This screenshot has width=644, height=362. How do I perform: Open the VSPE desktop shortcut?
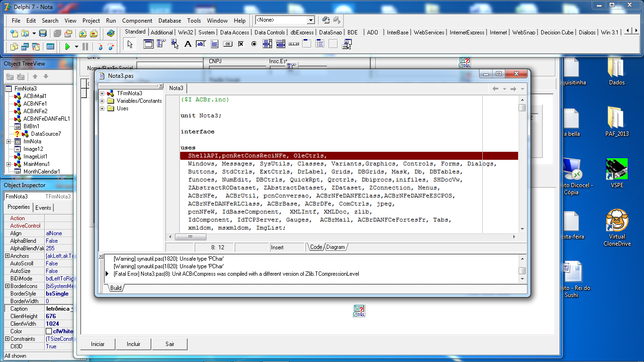pos(617,173)
